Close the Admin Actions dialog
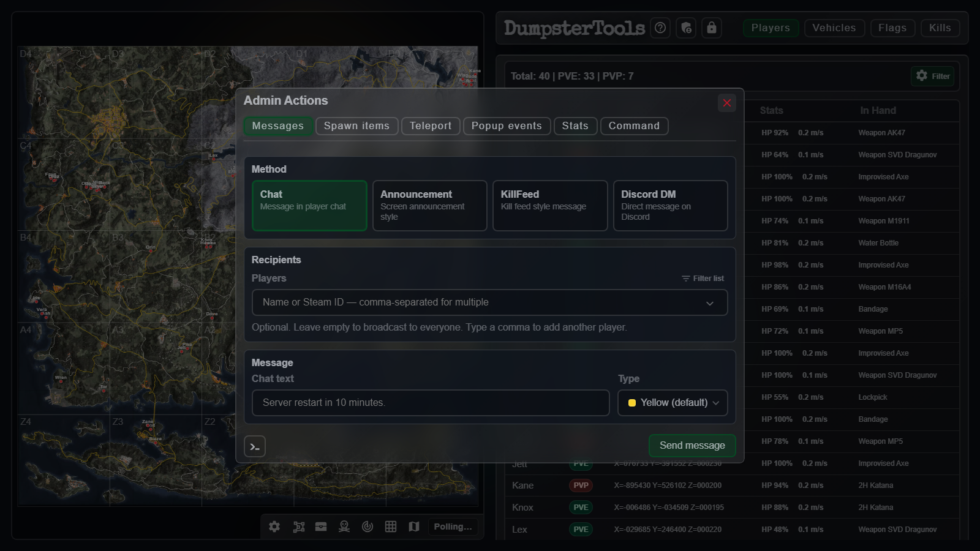 (727, 103)
